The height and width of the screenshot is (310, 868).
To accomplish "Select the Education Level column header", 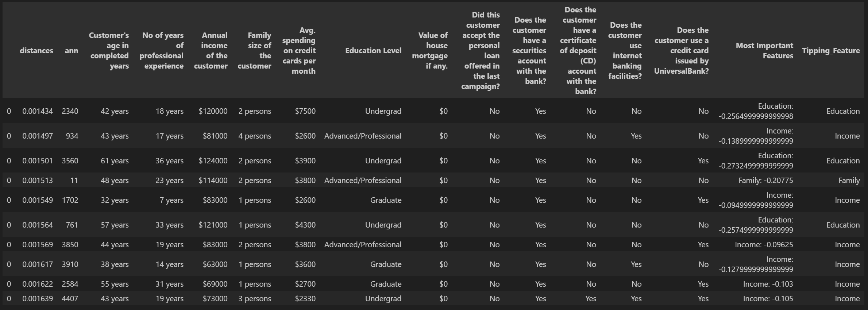I will [373, 51].
